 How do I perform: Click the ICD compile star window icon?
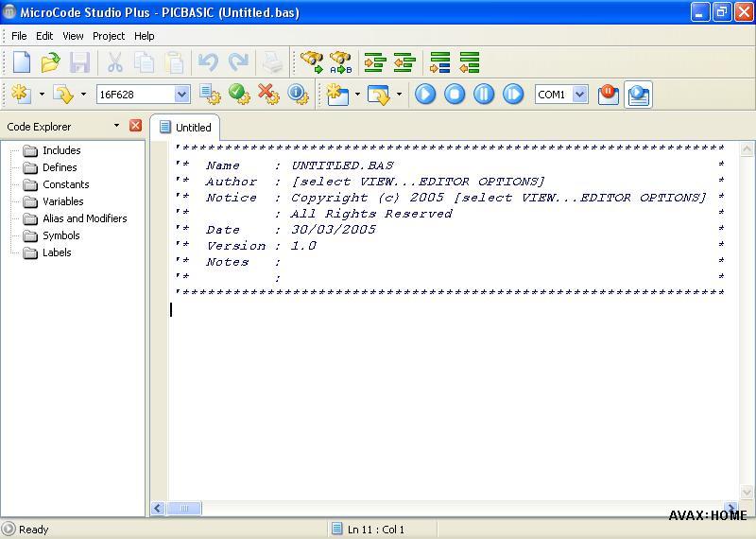click(x=337, y=95)
